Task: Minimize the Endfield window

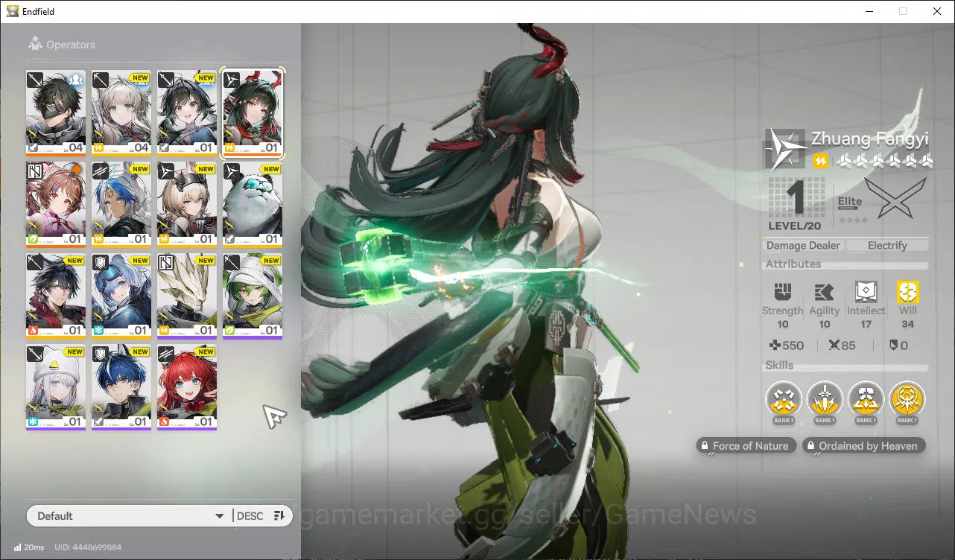Action: (869, 11)
